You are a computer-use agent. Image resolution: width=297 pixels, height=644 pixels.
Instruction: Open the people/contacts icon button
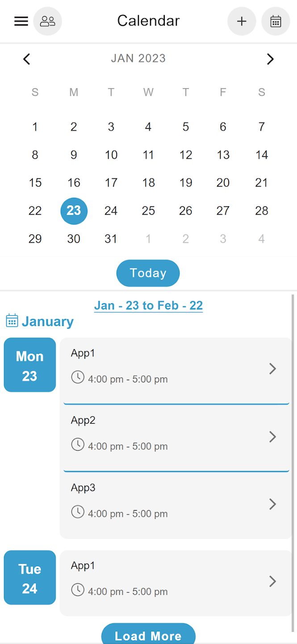(x=47, y=21)
